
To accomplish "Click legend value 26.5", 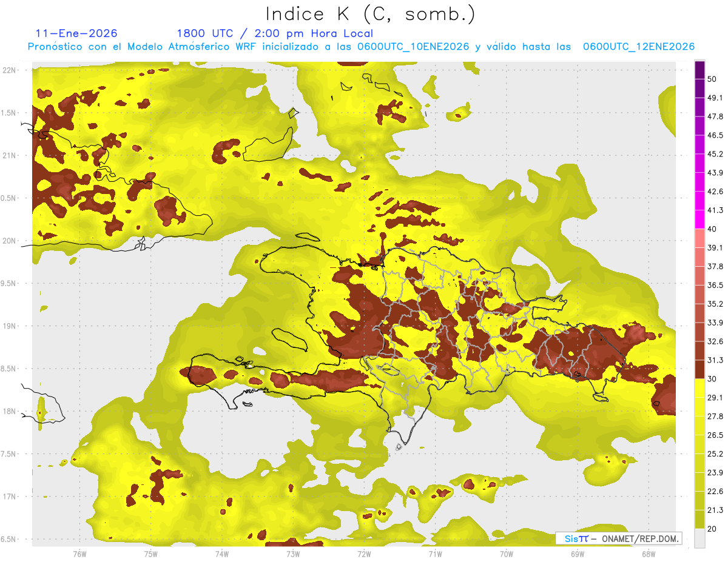I will 715,435.
